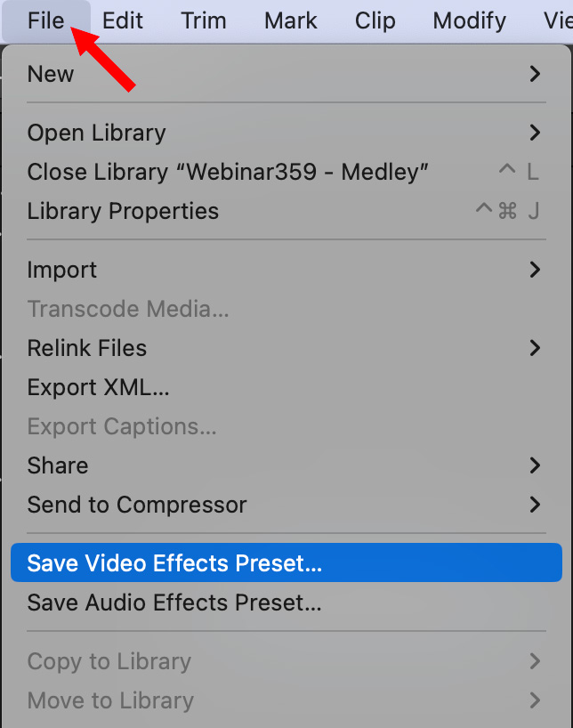This screenshot has width=573, height=728.
Task: Select Save Audio Effects Preset...
Action: 174,603
